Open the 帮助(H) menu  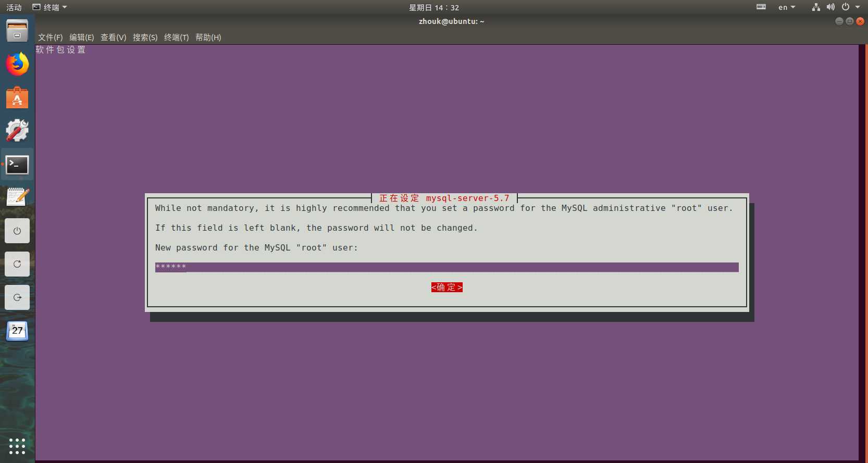[208, 37]
